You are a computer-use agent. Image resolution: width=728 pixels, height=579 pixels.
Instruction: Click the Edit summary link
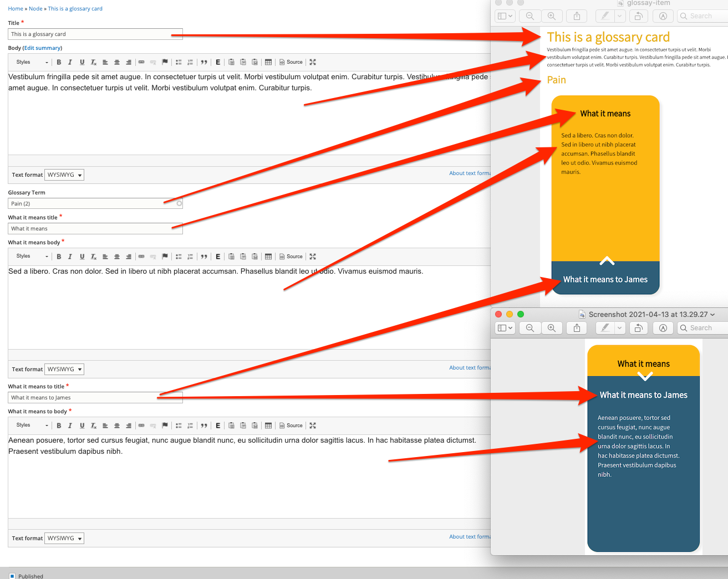pos(43,48)
